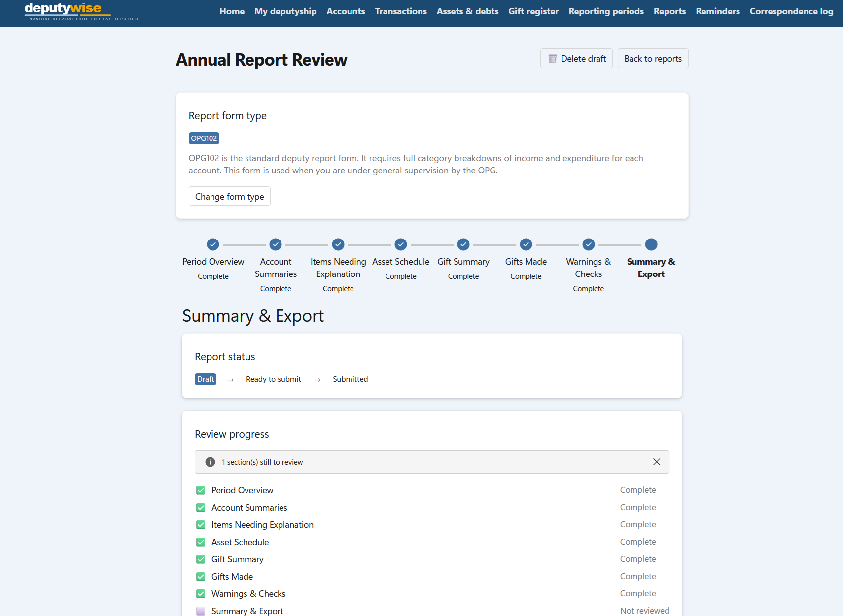Open the Correspondence log
Viewport: 843px width, 616px height.
click(791, 11)
